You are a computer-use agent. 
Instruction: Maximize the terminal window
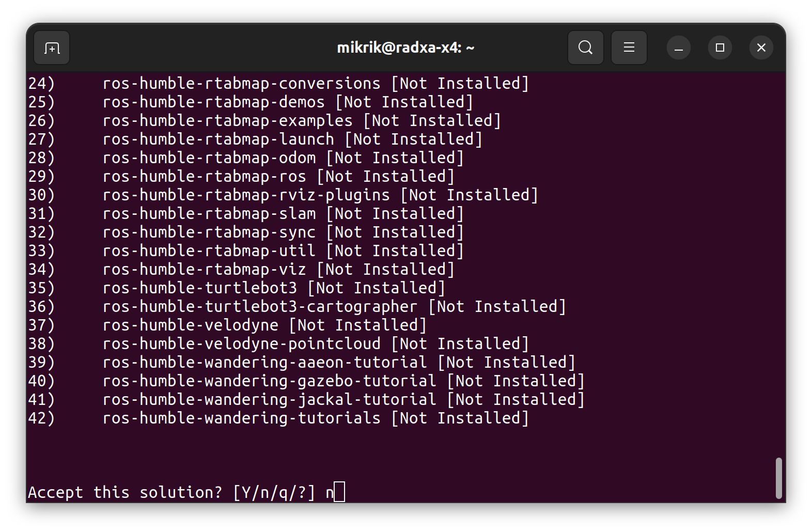(x=720, y=48)
